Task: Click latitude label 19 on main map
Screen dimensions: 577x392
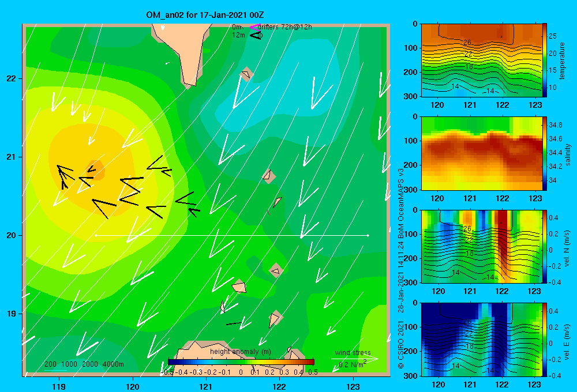Action: coord(11,314)
